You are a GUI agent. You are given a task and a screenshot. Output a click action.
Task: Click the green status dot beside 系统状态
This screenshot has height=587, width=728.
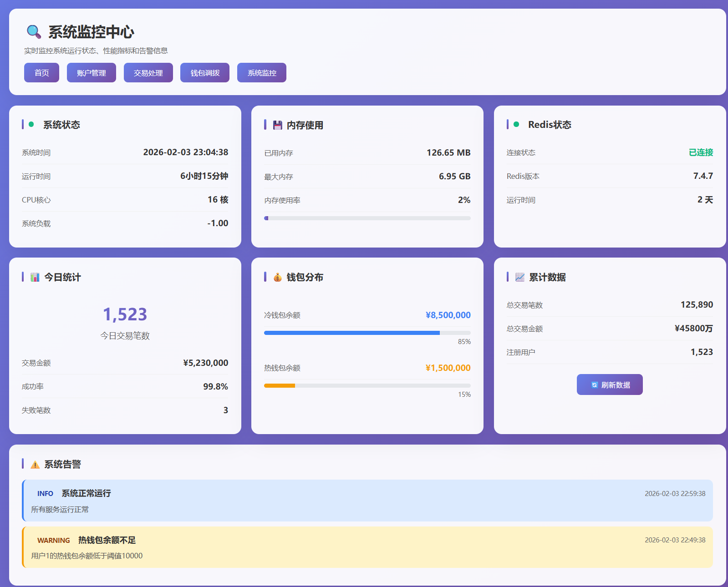pyautogui.click(x=31, y=124)
